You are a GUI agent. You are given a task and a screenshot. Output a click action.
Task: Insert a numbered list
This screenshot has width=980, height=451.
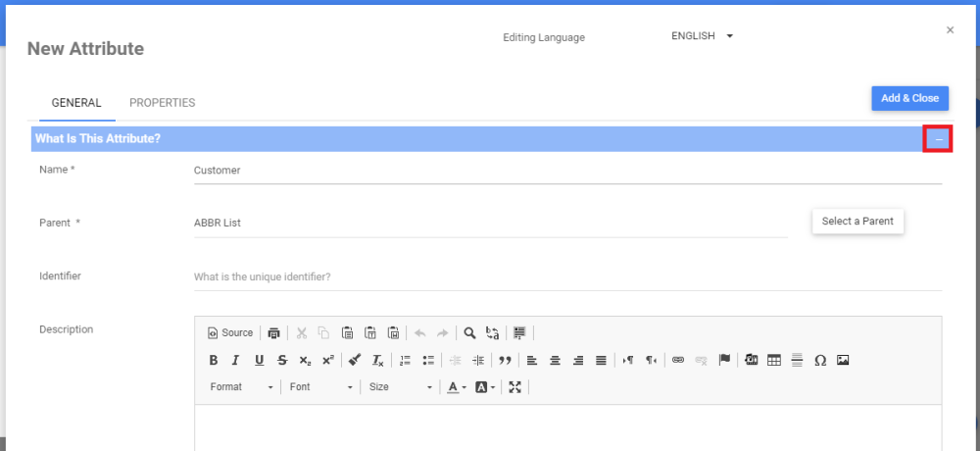click(405, 360)
